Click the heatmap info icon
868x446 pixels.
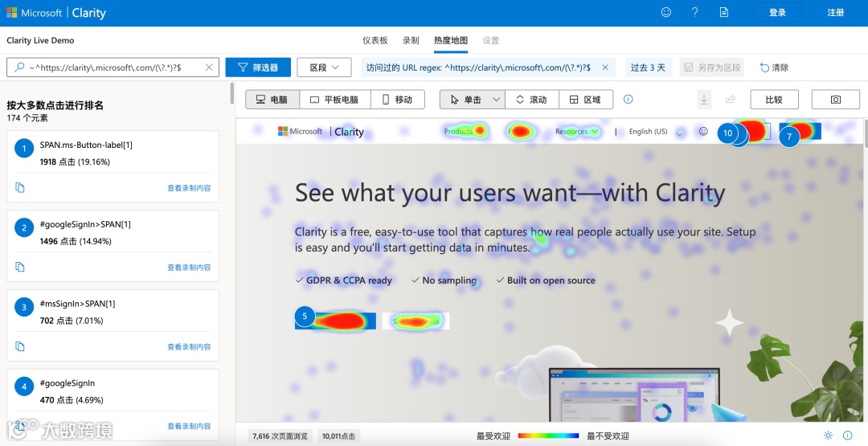(628, 99)
